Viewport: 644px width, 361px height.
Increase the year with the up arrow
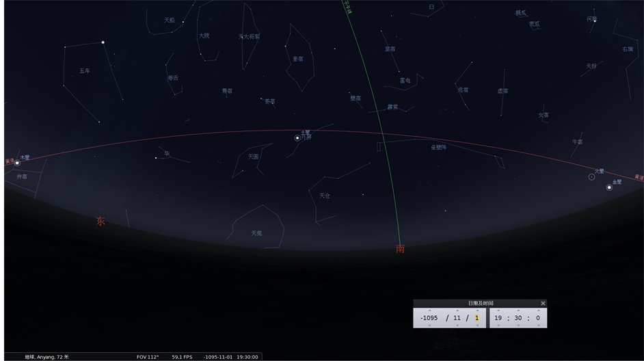pos(429,310)
